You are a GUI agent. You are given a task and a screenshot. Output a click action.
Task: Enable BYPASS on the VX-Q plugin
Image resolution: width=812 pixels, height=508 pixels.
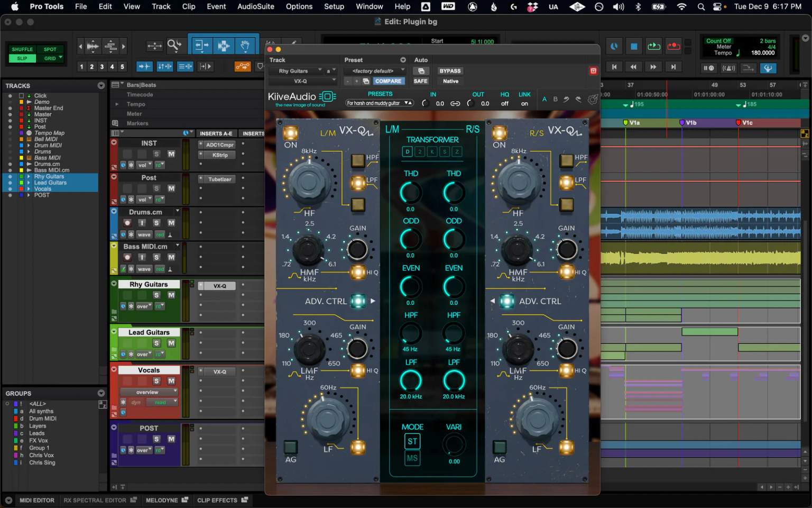tap(450, 70)
